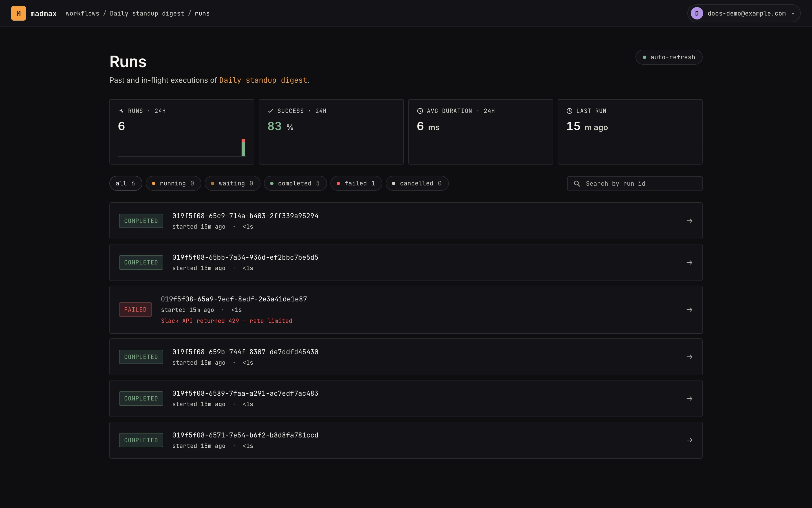Click the Slack API returned 429 error message
This screenshot has width=812, height=508.
(x=226, y=321)
